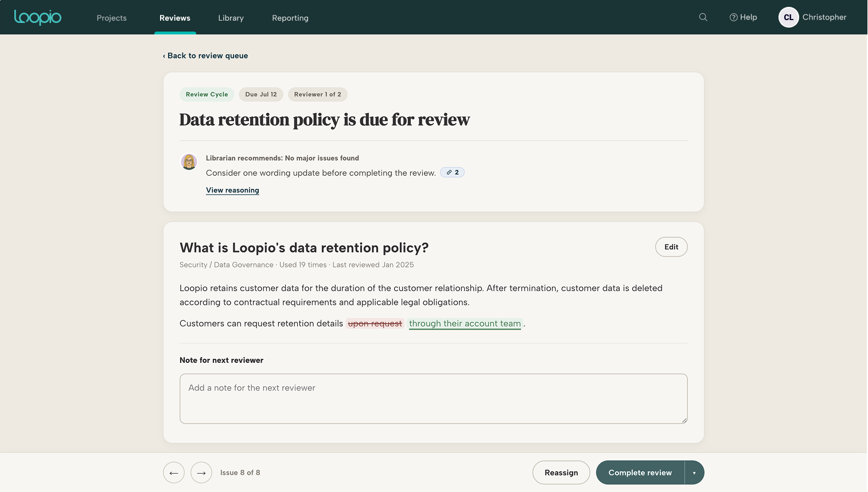Screen dimensions: 868x492
Task: Open the Help menu
Action: coord(743,17)
